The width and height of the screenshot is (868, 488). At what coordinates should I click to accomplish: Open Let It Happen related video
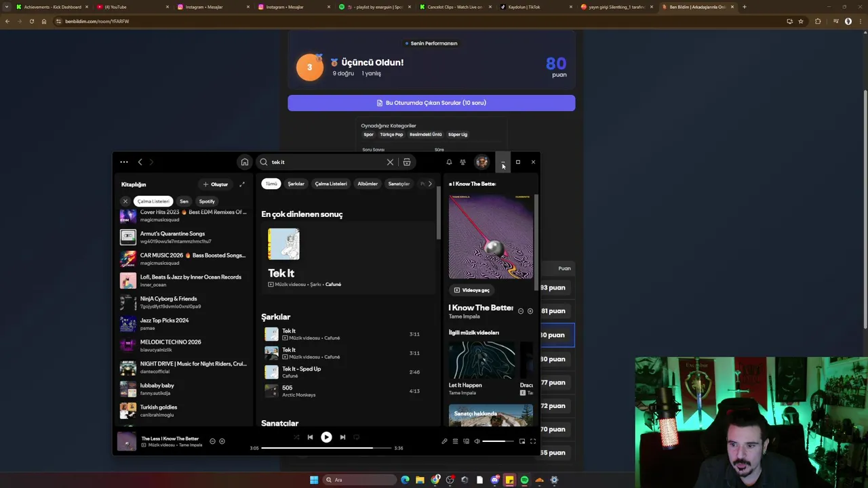point(481,369)
